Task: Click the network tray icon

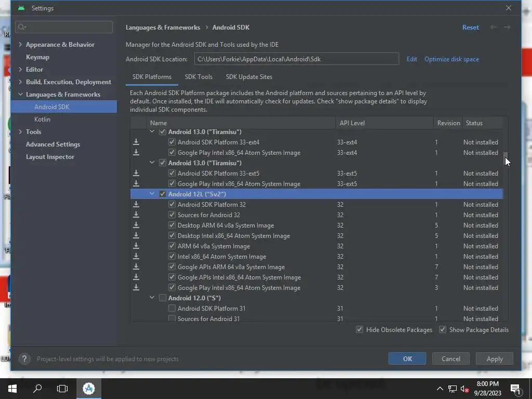Action: coord(453,389)
